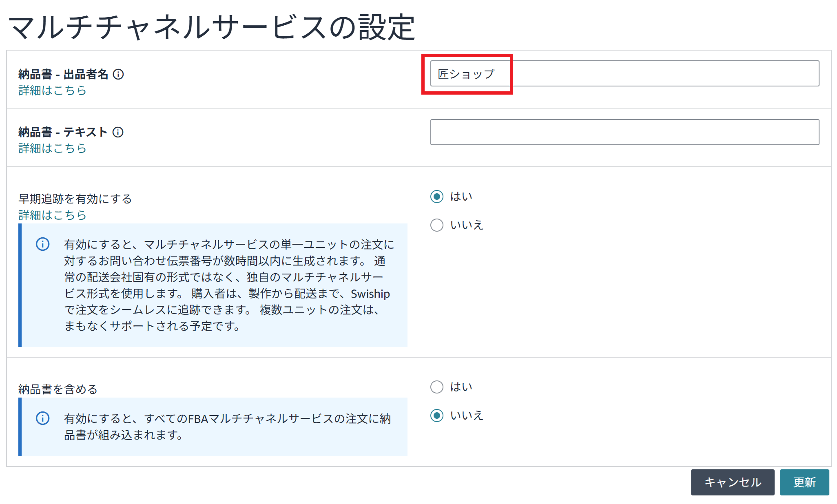This screenshot has width=837, height=504.
Task: Click the 更新 button
Action: (x=804, y=482)
